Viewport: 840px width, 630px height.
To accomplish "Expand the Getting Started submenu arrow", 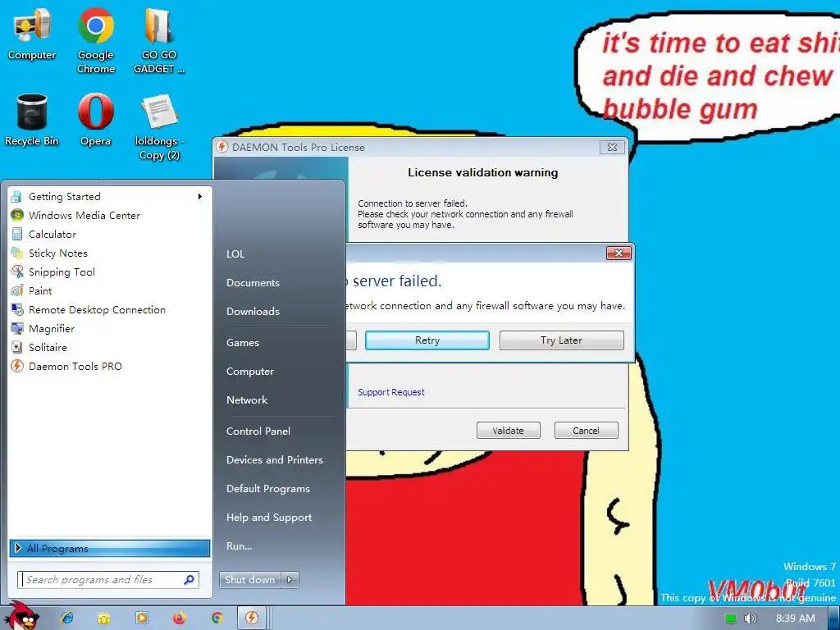I will 200,197.
